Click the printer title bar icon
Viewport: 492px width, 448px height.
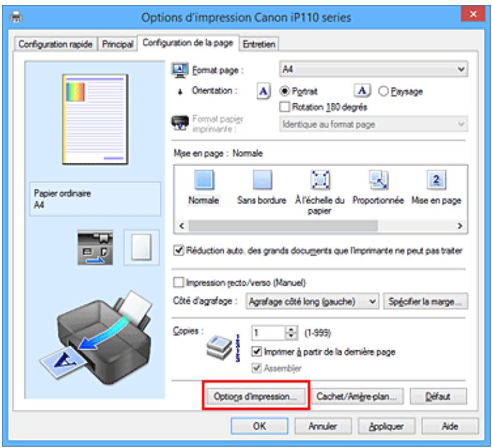point(16,17)
